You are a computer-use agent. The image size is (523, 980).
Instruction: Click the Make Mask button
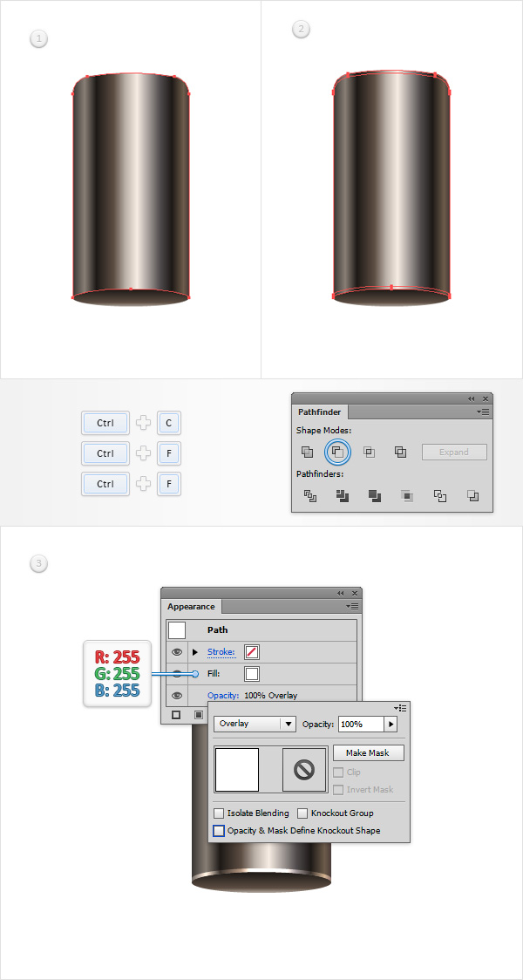(x=369, y=752)
